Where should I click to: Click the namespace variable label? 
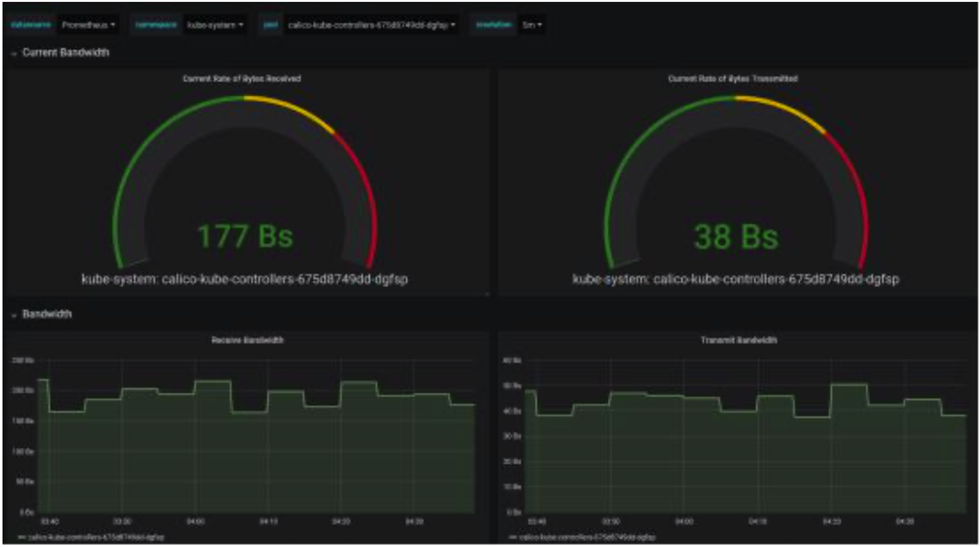point(156,25)
